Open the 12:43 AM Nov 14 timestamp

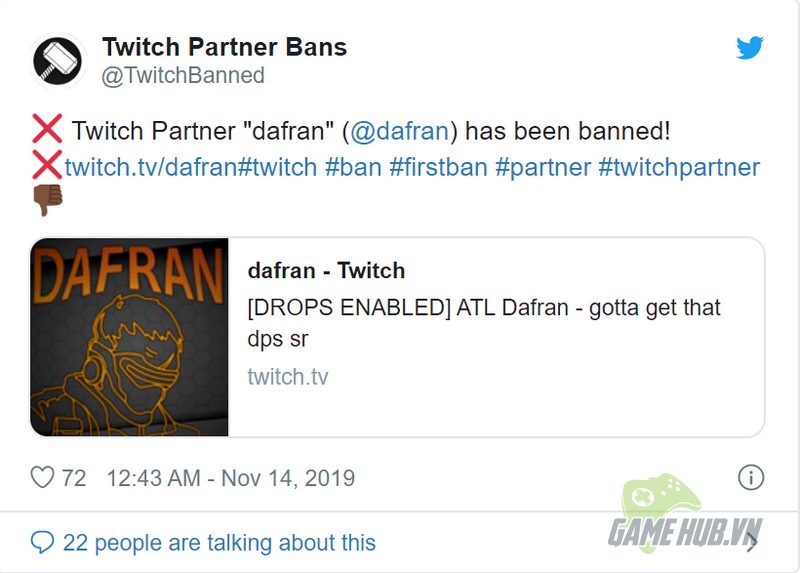pyautogui.click(x=231, y=478)
